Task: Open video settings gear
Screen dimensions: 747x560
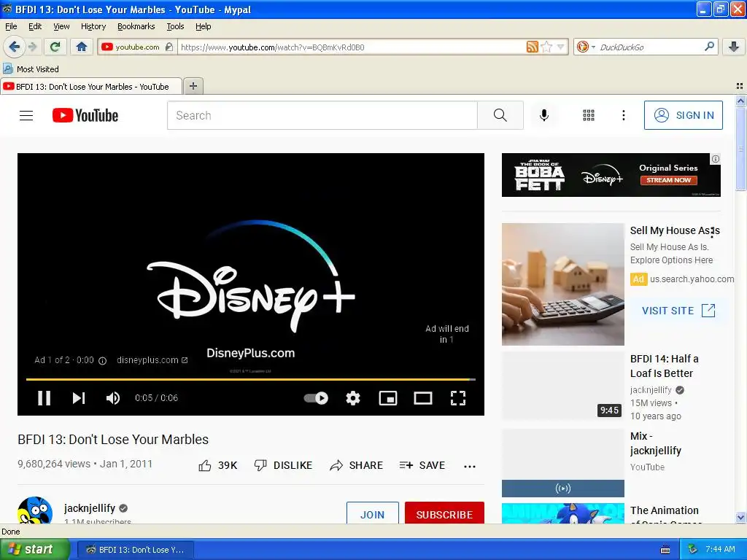Action: [352, 398]
